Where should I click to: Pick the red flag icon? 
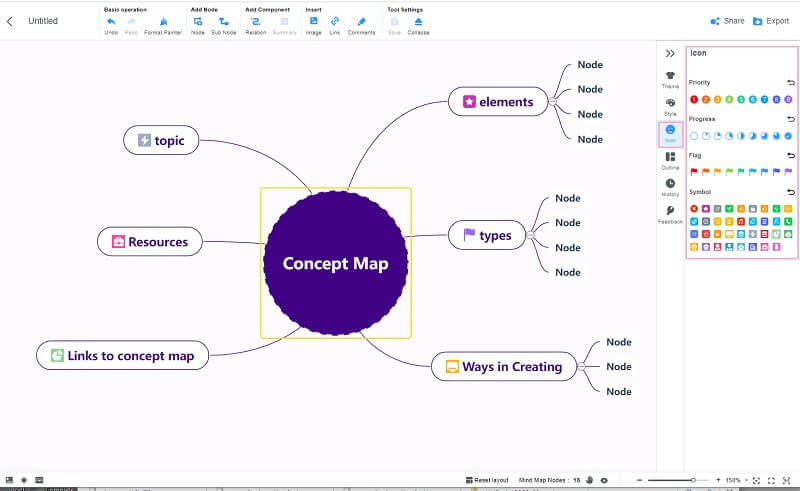694,172
